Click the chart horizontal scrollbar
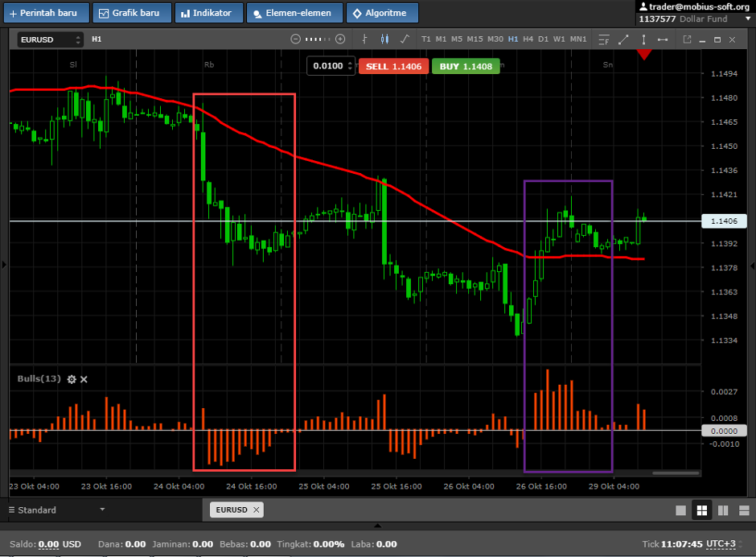This screenshot has width=756, height=557. [676, 473]
